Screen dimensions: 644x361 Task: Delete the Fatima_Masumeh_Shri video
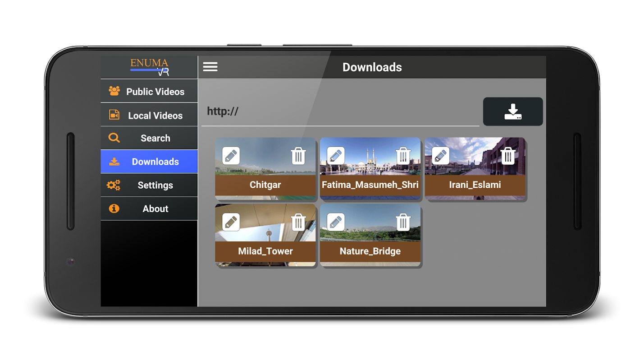point(403,156)
